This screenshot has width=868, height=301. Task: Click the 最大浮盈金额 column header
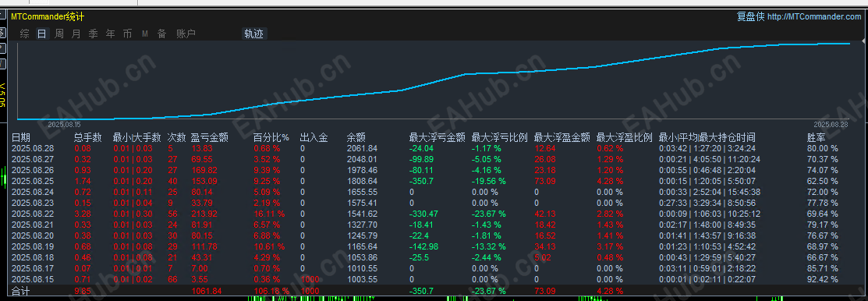pos(562,137)
